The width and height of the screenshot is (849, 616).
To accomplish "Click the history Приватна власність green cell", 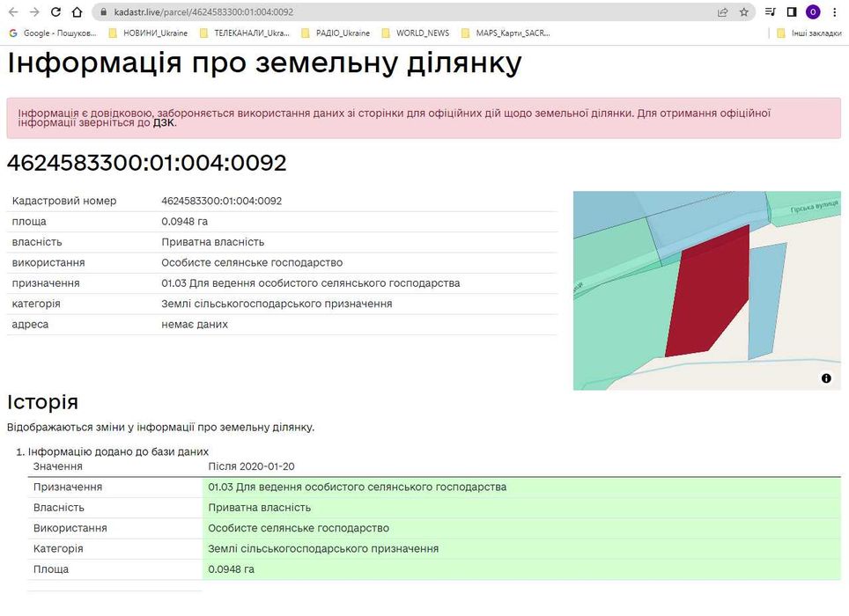I will (521, 507).
